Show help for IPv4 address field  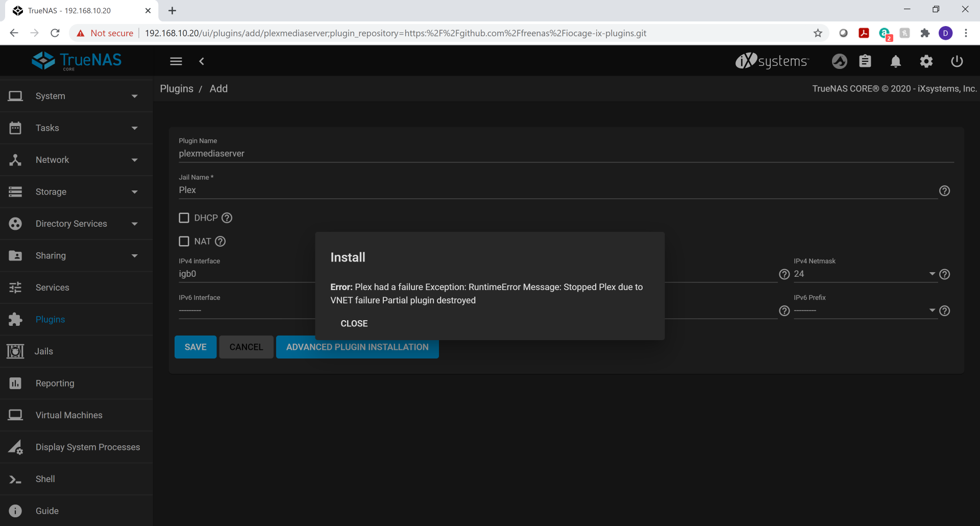coord(785,274)
